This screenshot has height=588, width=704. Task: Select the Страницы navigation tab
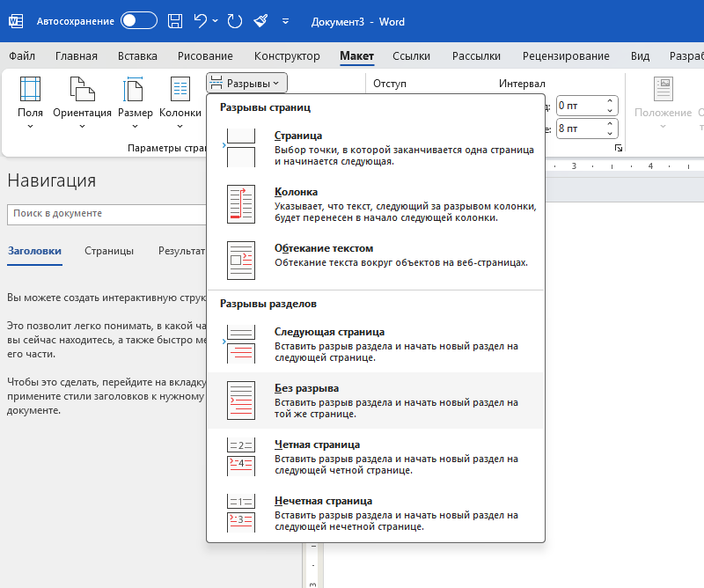point(109,251)
